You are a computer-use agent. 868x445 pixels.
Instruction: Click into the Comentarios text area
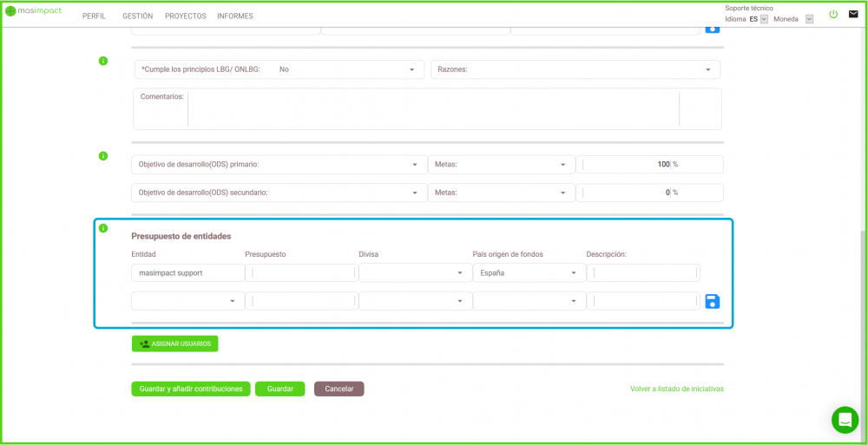[432, 108]
